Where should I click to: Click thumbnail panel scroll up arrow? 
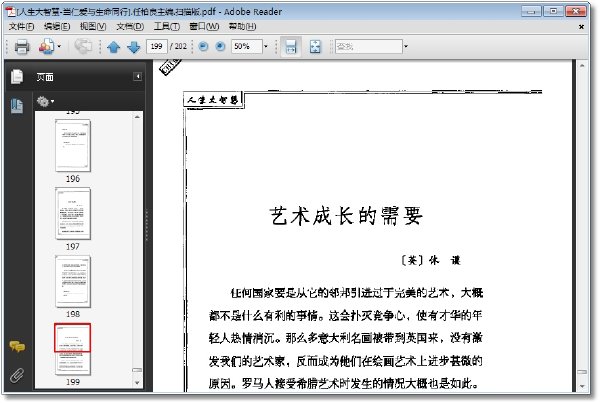137,117
